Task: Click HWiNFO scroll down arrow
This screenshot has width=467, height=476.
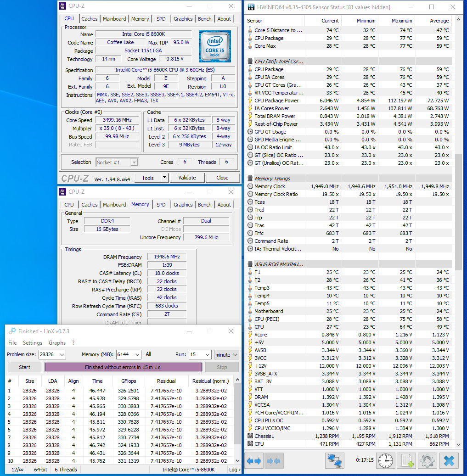Action: click(x=458, y=444)
